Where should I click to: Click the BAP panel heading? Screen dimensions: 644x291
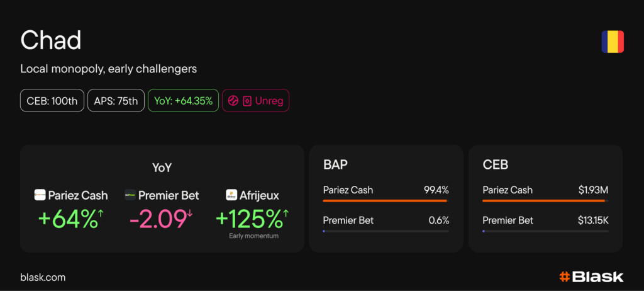click(335, 165)
